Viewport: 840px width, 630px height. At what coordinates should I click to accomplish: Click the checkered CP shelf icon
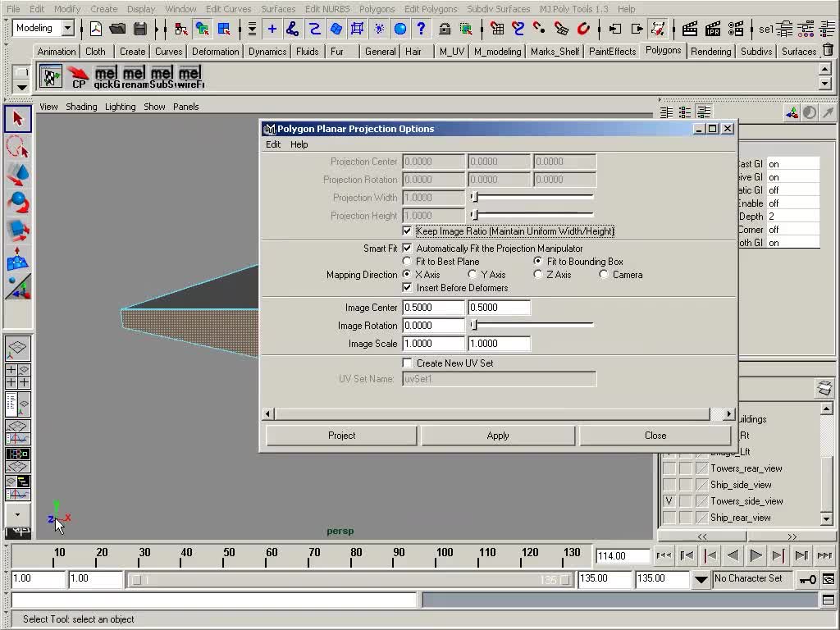[50, 76]
